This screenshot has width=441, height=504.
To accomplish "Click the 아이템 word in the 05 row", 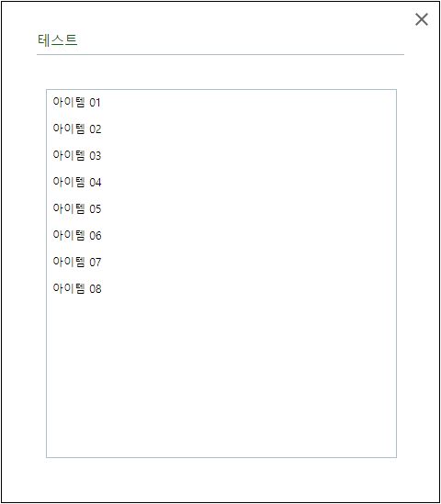I will [x=69, y=208].
